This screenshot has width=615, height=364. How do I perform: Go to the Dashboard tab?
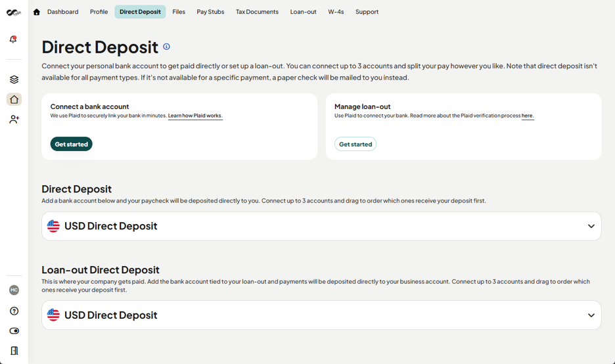tap(63, 12)
